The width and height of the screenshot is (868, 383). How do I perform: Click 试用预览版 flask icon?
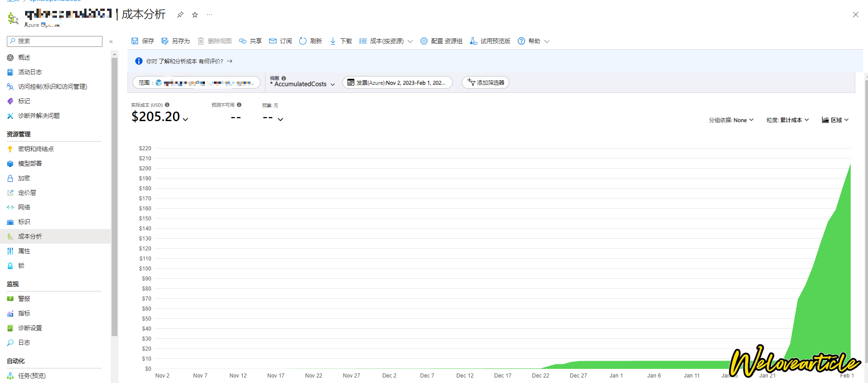(474, 41)
